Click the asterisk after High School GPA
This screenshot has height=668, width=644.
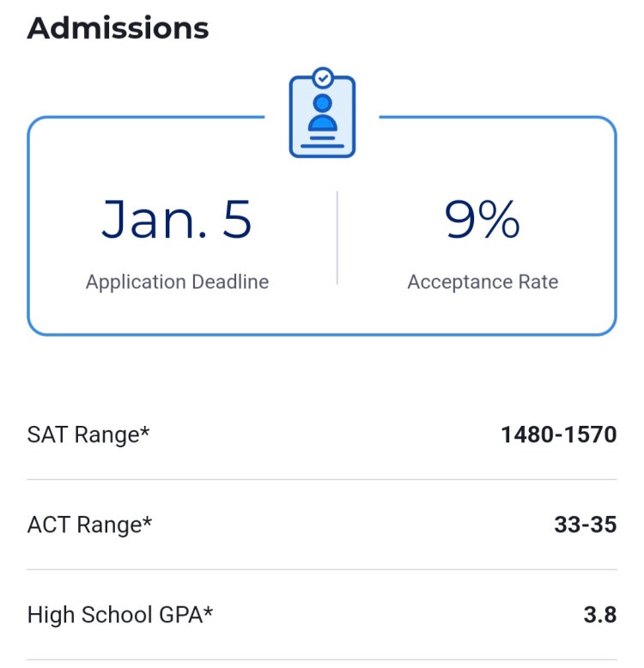click(208, 611)
